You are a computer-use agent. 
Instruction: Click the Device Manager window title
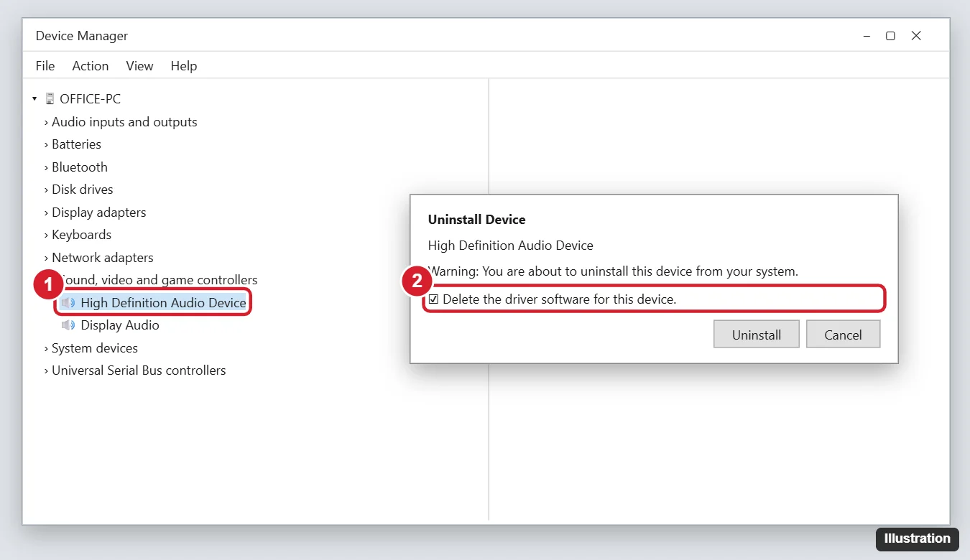coord(82,36)
